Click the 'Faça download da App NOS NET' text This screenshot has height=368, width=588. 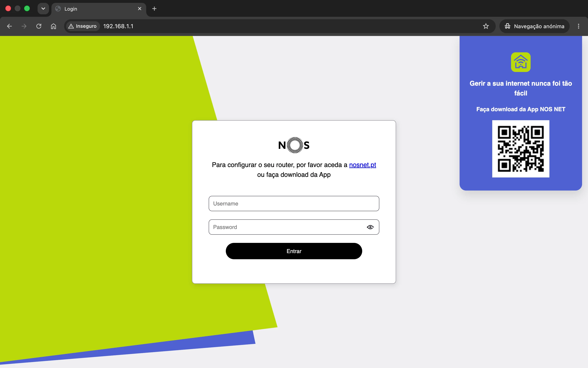(x=521, y=109)
